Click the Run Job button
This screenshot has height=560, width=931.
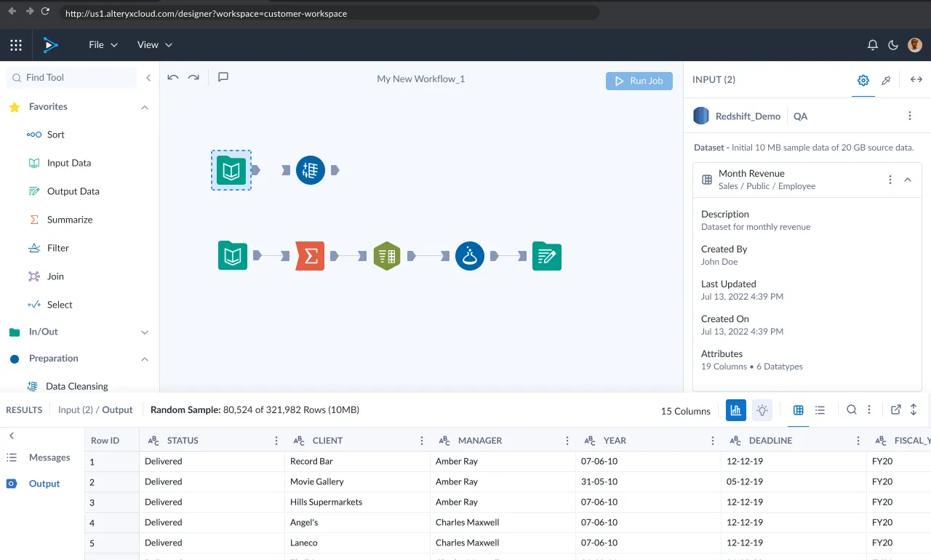[x=639, y=81]
